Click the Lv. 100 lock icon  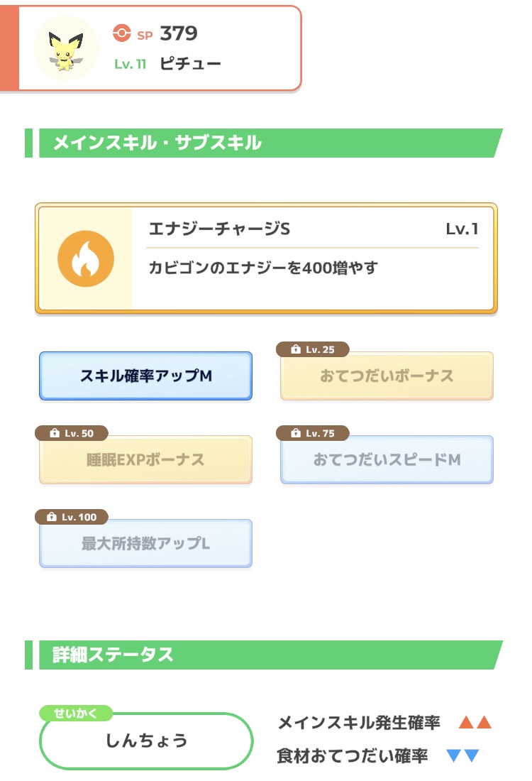click(x=52, y=517)
